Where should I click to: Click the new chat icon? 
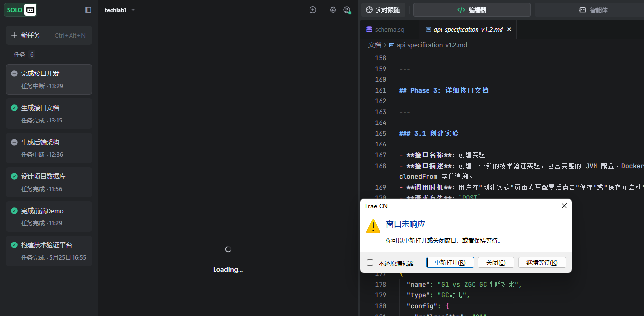coord(313,10)
